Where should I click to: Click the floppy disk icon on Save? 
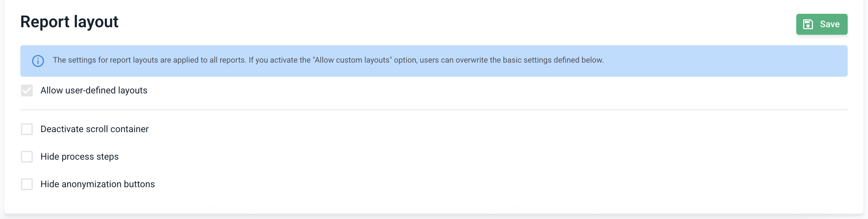coord(808,24)
